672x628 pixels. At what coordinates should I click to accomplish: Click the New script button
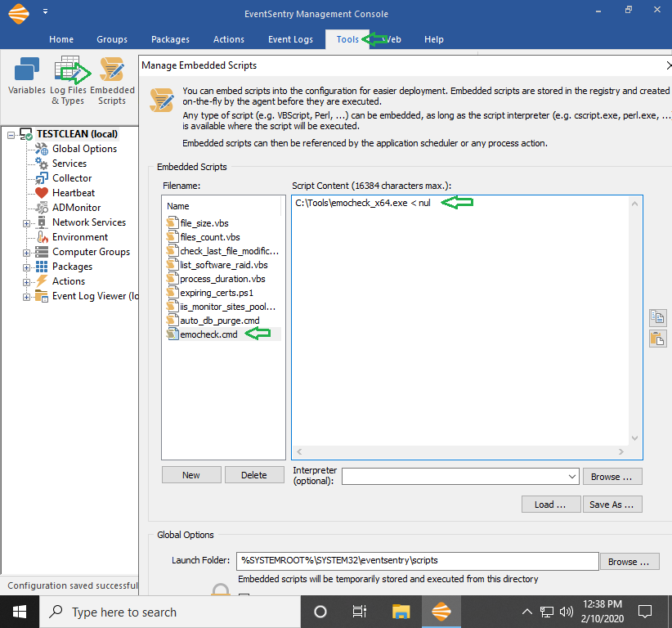[191, 475]
